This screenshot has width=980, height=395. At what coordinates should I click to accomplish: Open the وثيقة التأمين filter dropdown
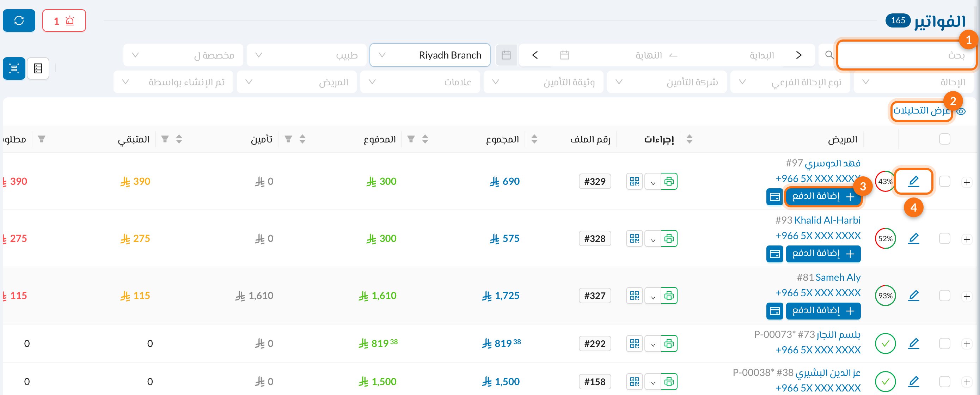pos(543,82)
